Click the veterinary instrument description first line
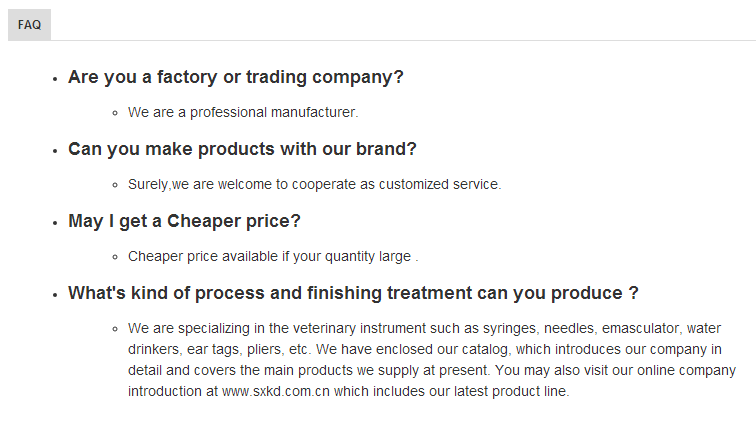 (424, 328)
